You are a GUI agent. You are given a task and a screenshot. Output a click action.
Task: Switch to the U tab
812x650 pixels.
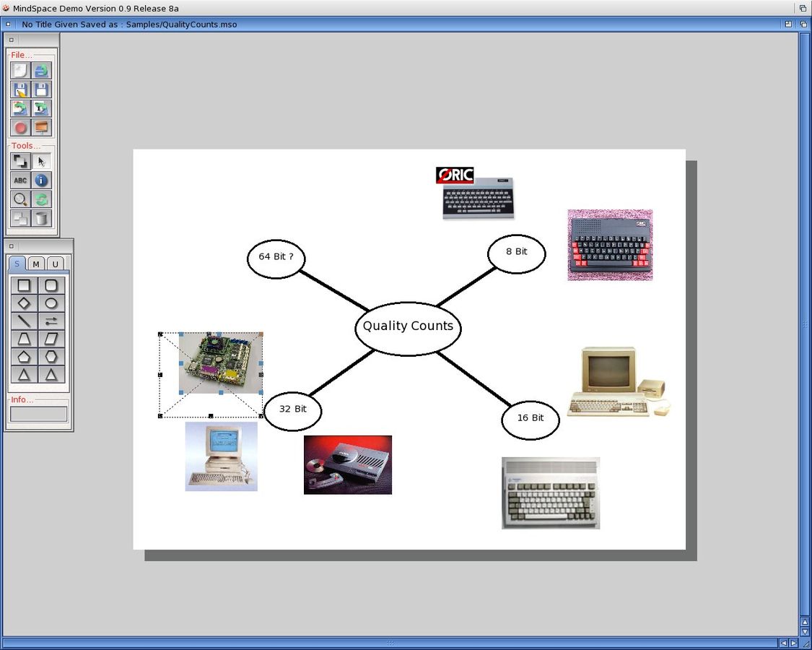coord(55,264)
